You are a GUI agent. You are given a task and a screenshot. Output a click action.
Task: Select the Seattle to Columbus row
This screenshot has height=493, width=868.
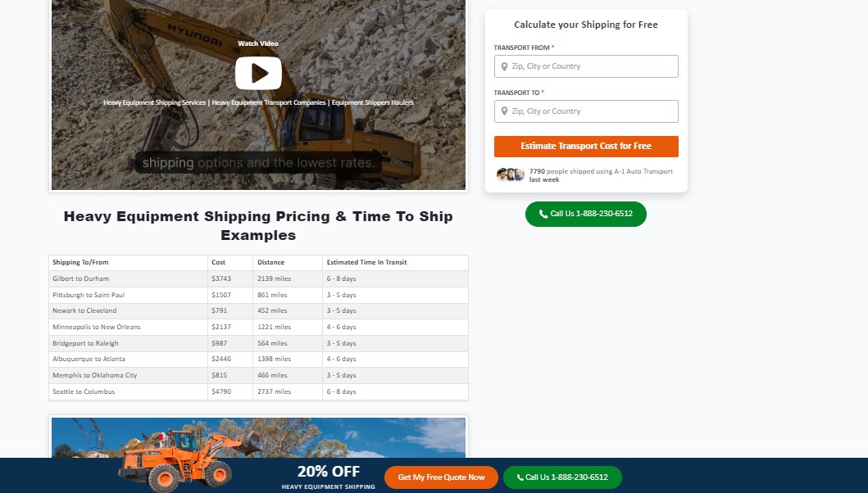[258, 391]
